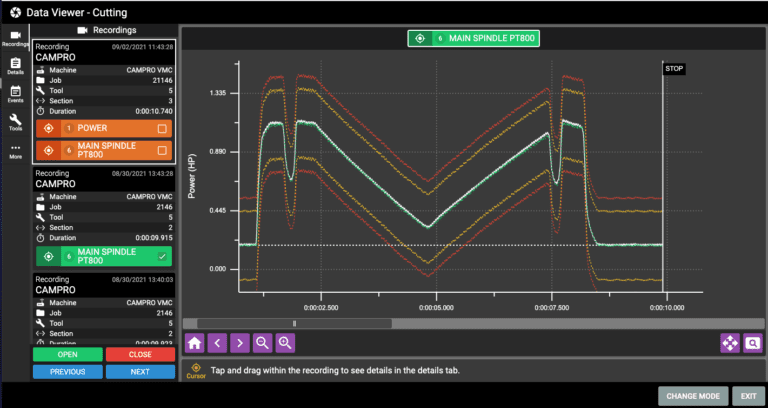Image resolution: width=768 pixels, height=408 pixels.
Task: Click Job value 21146 in first recording
Action: [x=163, y=80]
